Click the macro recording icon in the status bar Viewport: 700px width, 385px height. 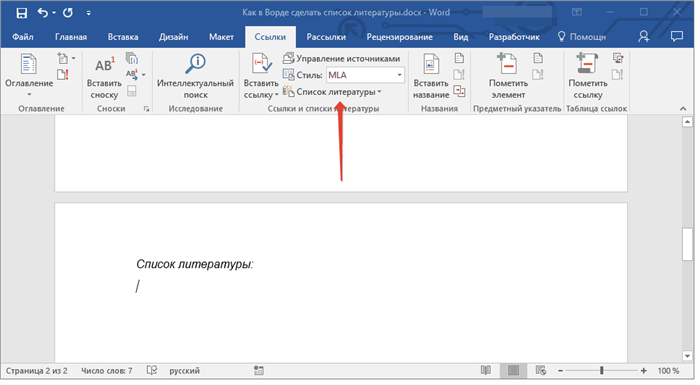258,371
